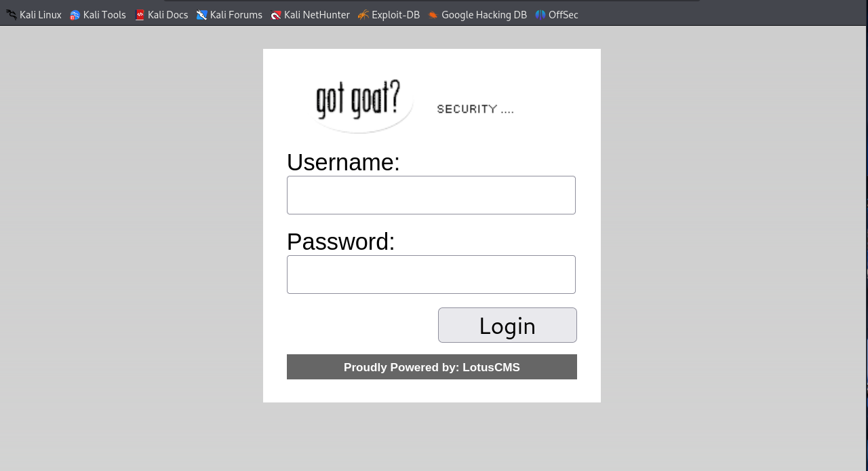Viewport: 868px width, 471px height.
Task: Click the Google Hacking DB bookmark icon
Action: coord(433,15)
